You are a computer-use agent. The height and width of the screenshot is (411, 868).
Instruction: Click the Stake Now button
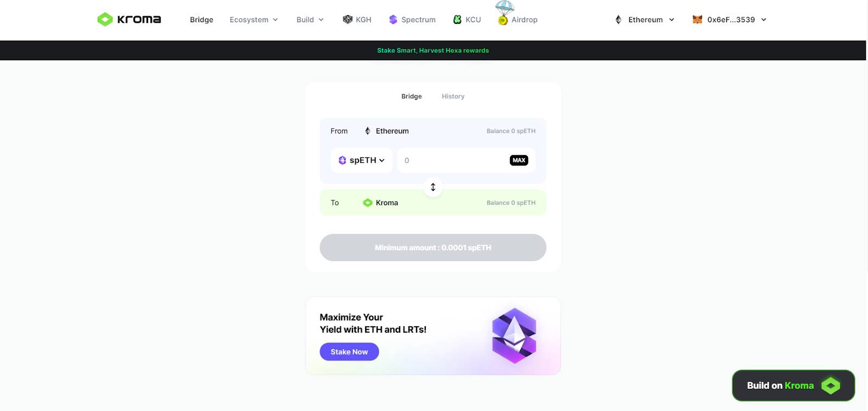pos(349,352)
